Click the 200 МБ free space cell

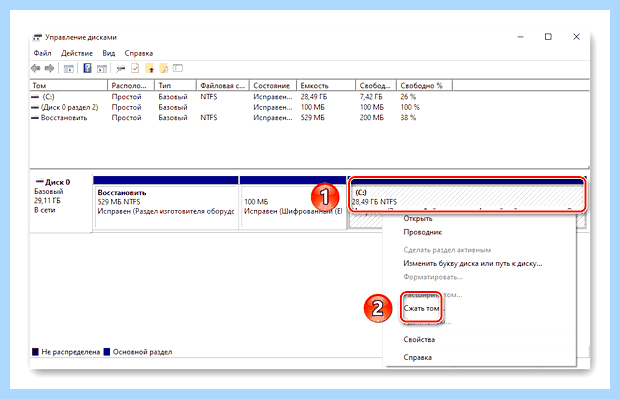pos(372,117)
